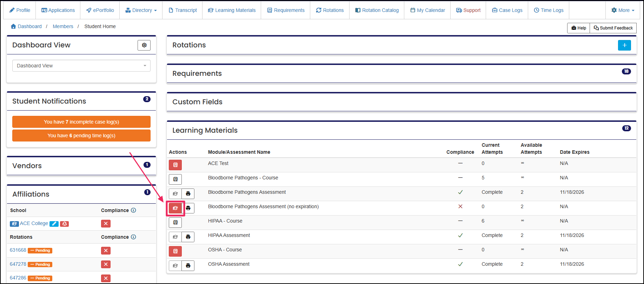Viewport: 644px width, 284px height.
Task: Click Requirements count badge 18
Action: [x=626, y=71]
